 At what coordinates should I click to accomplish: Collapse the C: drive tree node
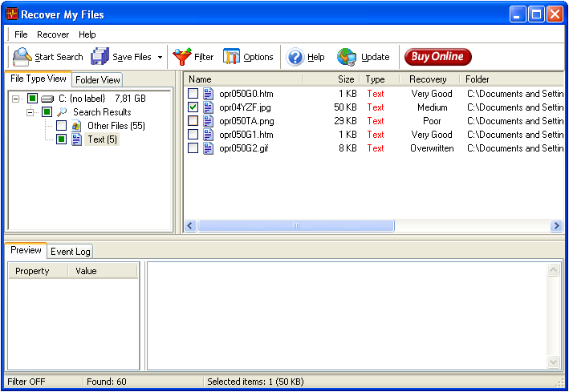pyautogui.click(x=15, y=99)
